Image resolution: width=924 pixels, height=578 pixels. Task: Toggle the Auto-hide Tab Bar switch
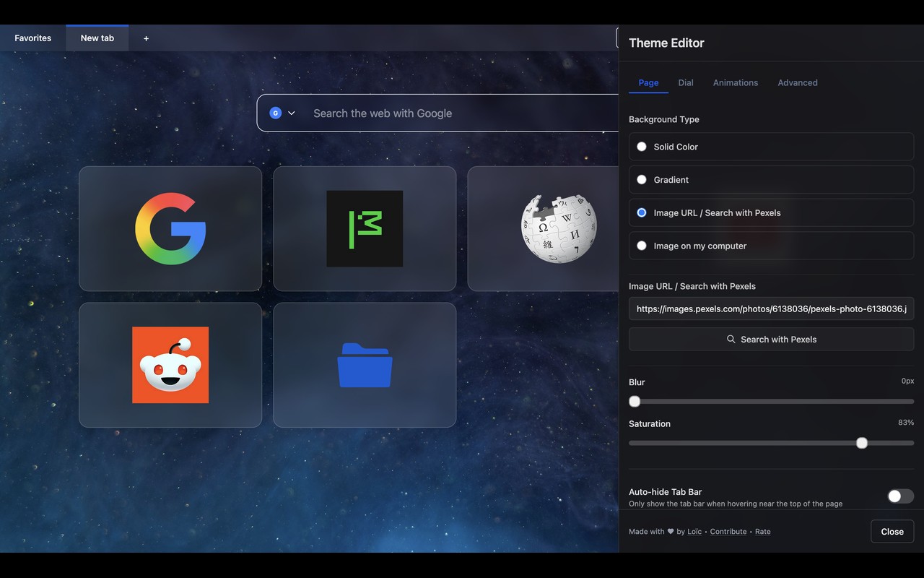pyautogui.click(x=900, y=496)
